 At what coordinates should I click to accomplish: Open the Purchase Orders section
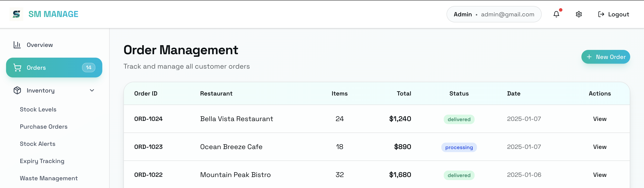tap(44, 126)
